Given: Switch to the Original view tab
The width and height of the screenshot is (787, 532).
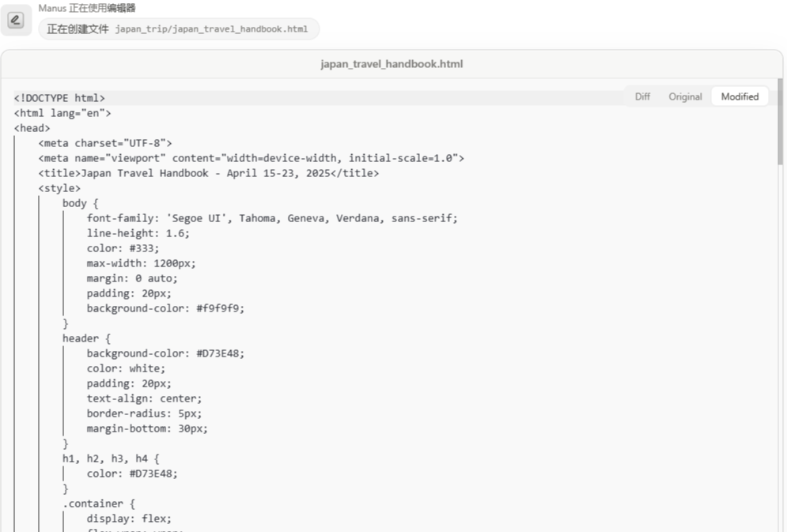Looking at the screenshot, I should (685, 96).
